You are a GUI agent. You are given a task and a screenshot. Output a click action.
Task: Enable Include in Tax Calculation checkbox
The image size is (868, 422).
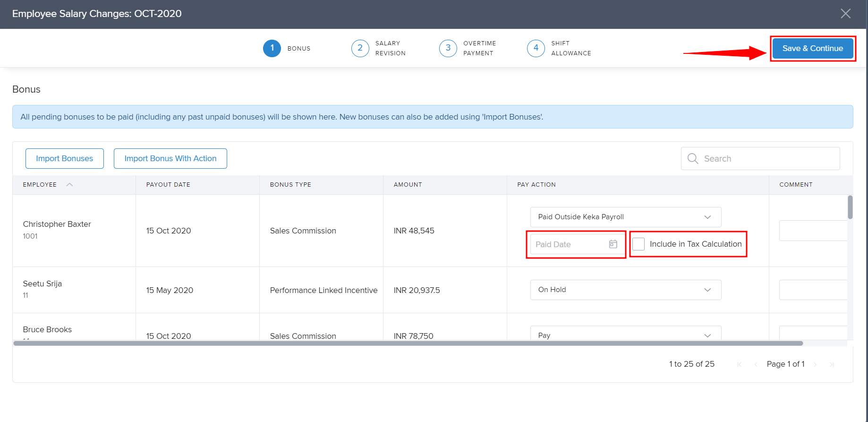(x=638, y=244)
